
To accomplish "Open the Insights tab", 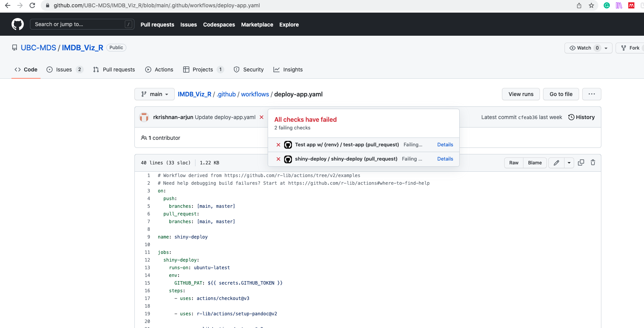I will 288,70.
